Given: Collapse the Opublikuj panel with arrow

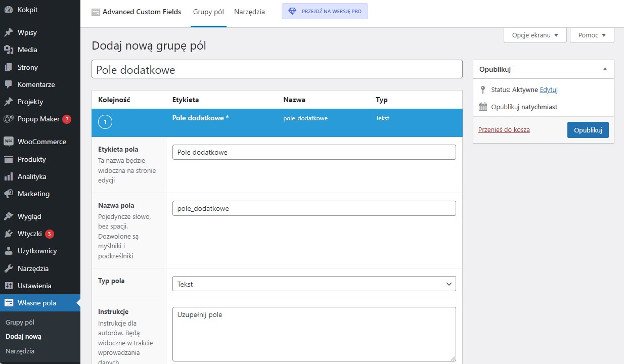Looking at the screenshot, I should click(605, 69).
